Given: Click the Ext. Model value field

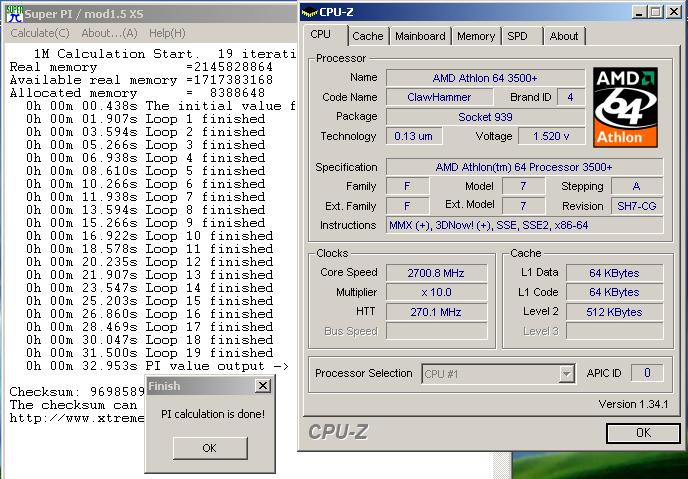Looking at the screenshot, I should [523, 206].
